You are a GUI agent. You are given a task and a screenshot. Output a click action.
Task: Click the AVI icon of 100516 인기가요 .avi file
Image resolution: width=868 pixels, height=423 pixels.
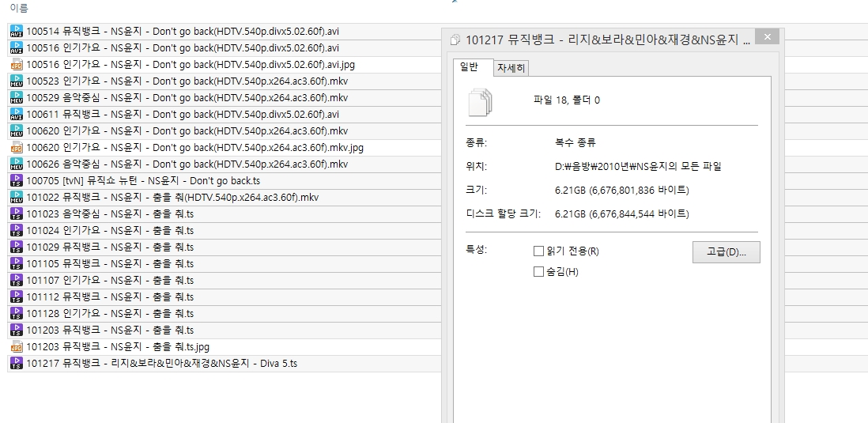pos(17,48)
